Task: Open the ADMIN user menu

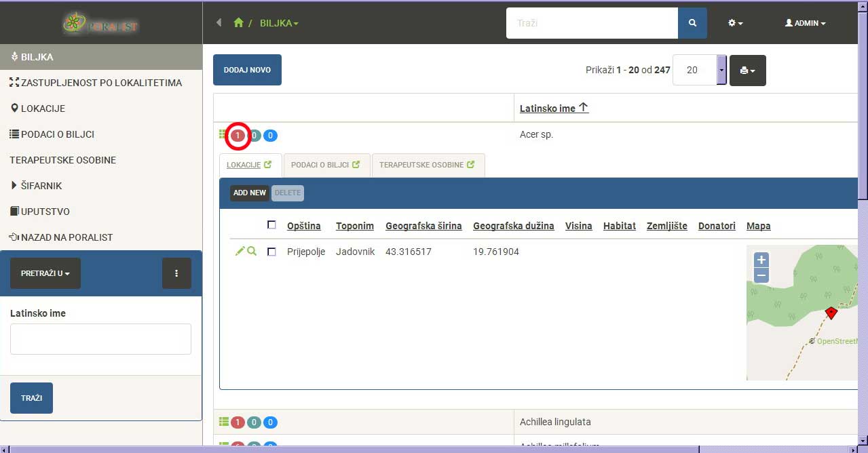Action: (805, 23)
